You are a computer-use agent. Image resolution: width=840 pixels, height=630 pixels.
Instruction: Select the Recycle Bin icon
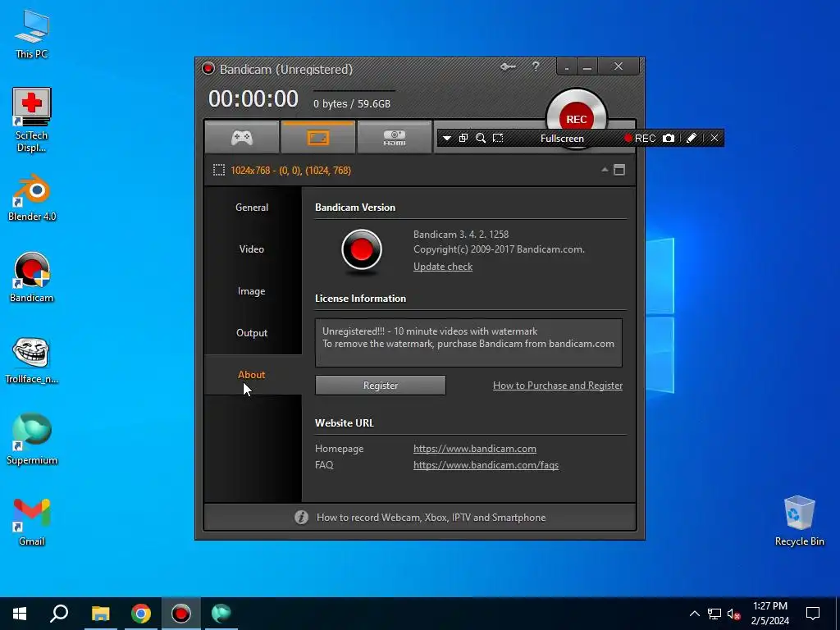tap(799, 521)
